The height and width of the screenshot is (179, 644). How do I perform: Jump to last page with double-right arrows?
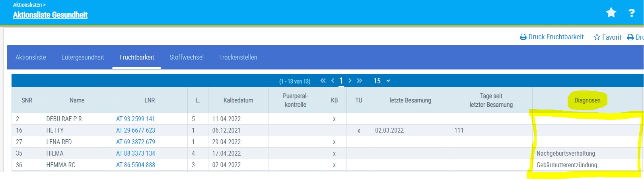360,81
